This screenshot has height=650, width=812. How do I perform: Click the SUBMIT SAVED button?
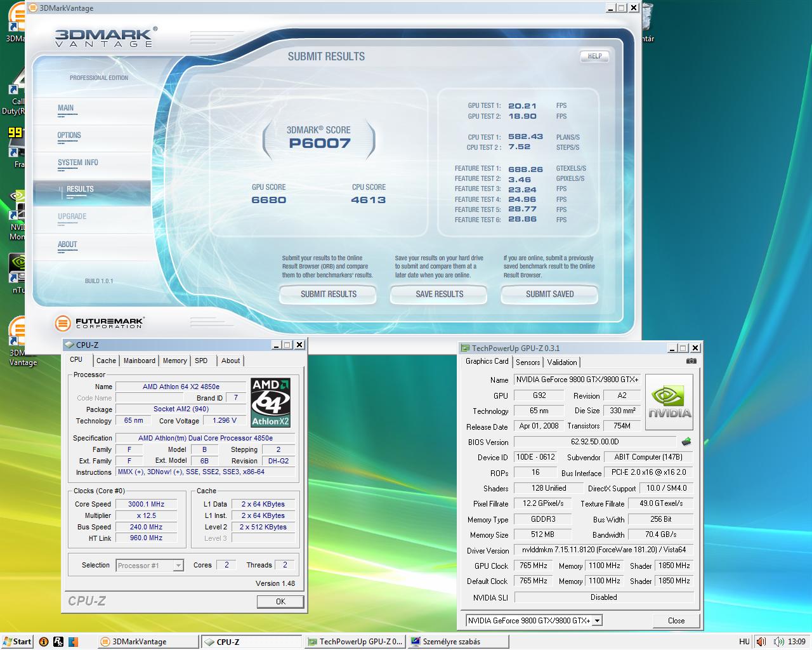click(x=549, y=294)
